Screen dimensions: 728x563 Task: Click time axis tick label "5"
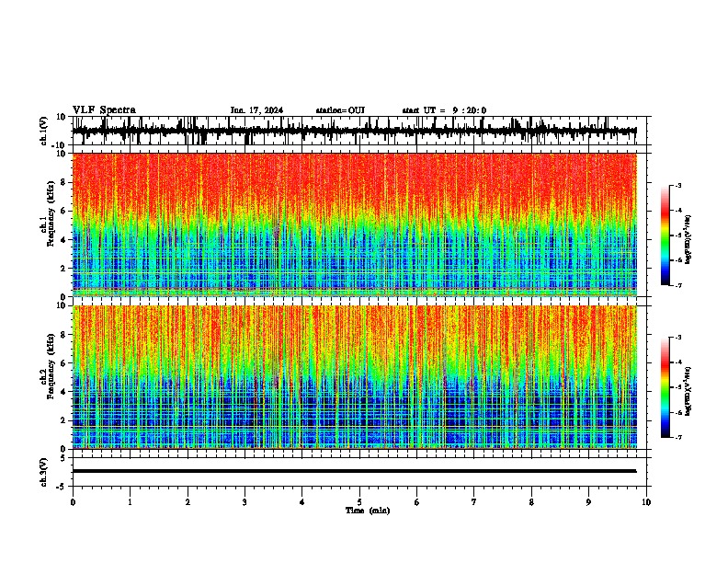click(x=359, y=502)
